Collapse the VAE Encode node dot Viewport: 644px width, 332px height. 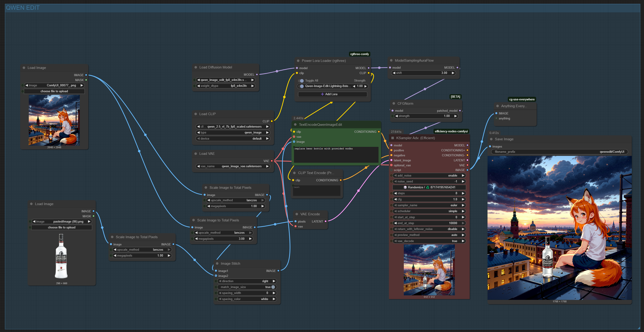[296, 214]
